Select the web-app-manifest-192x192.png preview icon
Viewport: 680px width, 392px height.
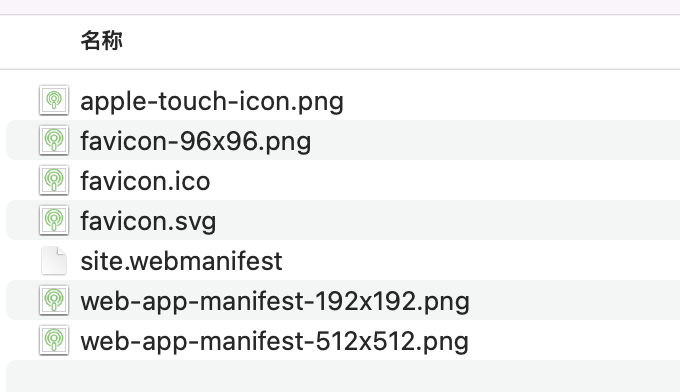coord(54,300)
